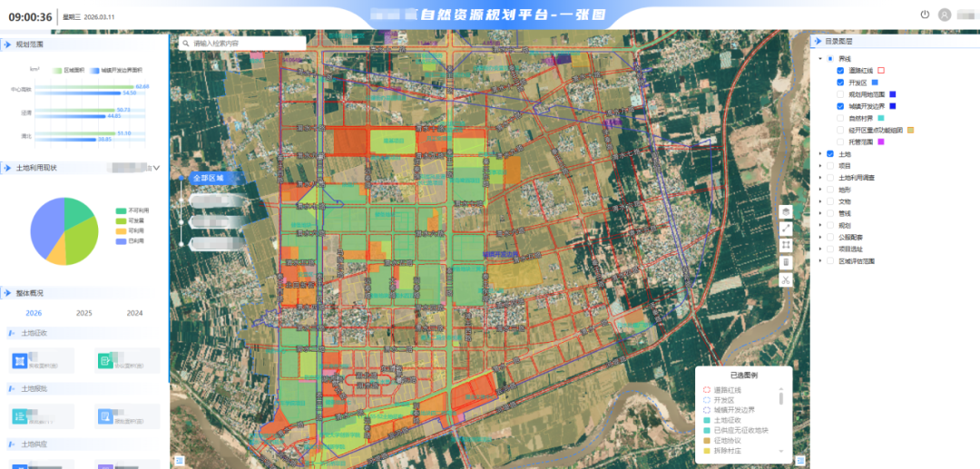The height and width of the screenshot is (469, 980).
Task: Click the trash delete map tool
Action: click(x=786, y=262)
